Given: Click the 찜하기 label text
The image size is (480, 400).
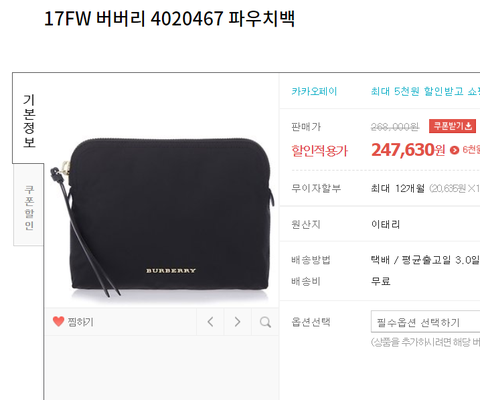Looking at the screenshot, I should pos(80,322).
